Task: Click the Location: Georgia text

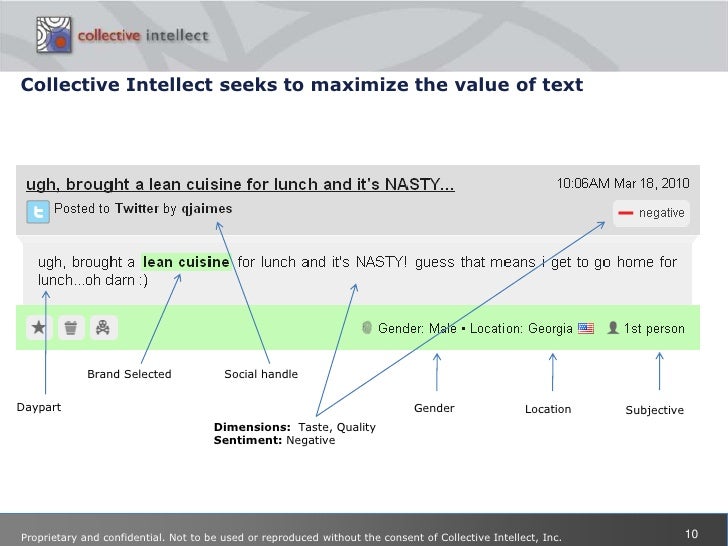Action: tap(521, 329)
